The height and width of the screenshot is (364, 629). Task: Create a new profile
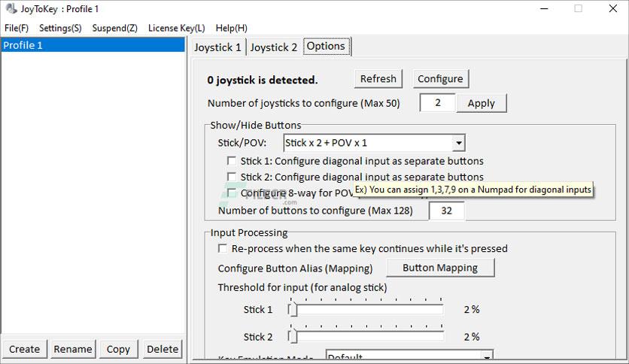point(25,349)
